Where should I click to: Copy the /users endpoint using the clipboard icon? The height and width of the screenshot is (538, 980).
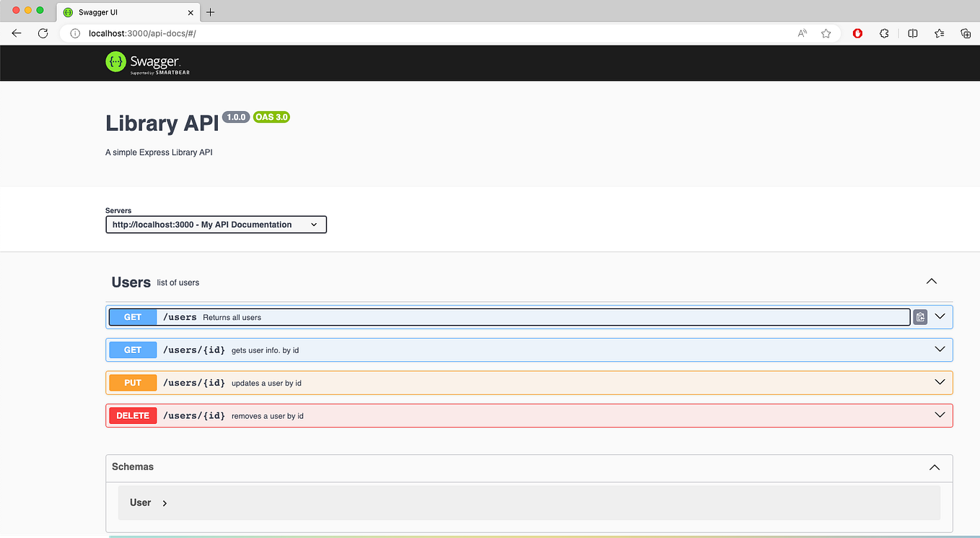(920, 316)
